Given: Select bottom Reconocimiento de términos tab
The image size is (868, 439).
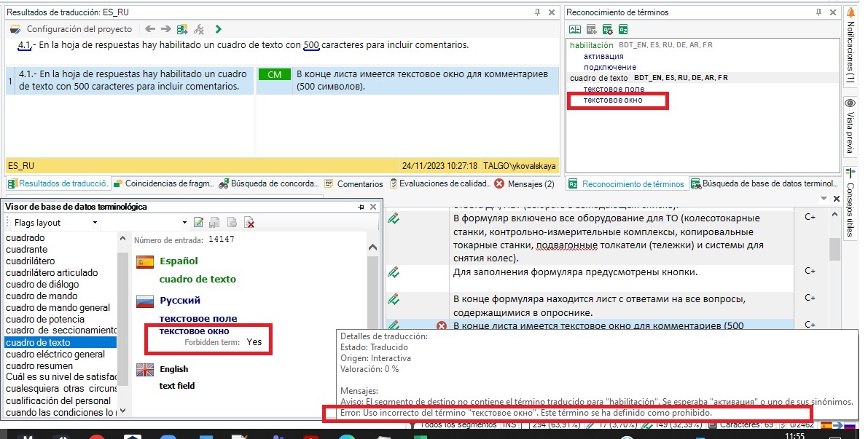Looking at the screenshot, I should click(x=627, y=183).
